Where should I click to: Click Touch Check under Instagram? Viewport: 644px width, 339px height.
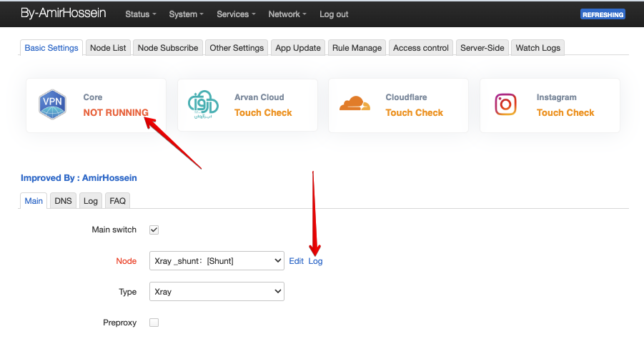[565, 112]
